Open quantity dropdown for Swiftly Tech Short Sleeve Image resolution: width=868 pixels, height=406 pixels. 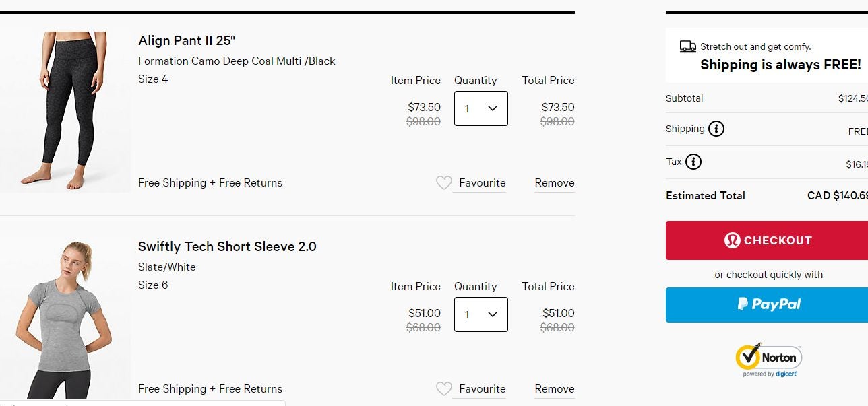(480, 314)
